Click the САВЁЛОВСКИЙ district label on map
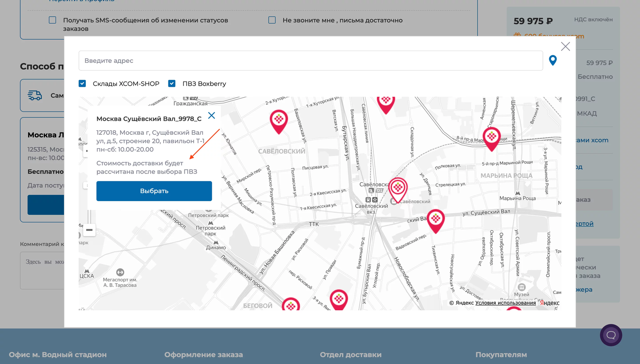 click(282, 151)
